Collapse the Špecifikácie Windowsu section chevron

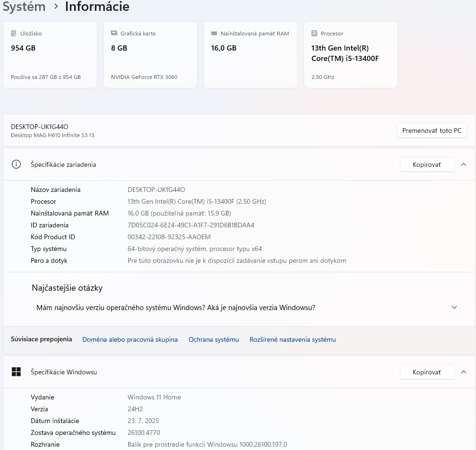point(463,372)
